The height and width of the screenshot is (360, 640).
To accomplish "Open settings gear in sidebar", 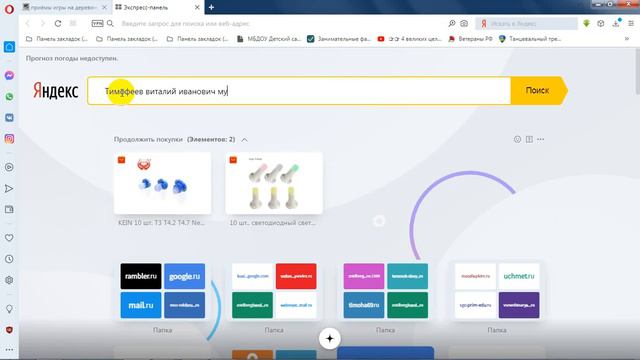I will pos(9,280).
